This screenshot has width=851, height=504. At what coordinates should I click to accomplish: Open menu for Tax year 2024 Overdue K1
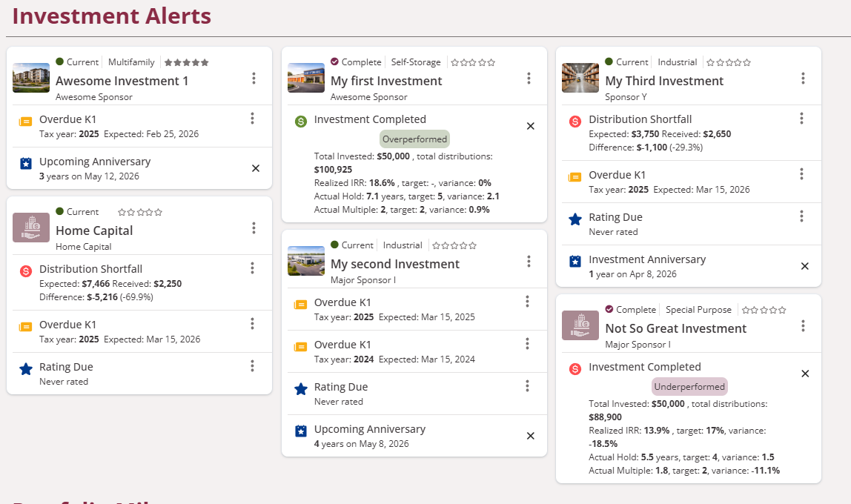point(527,344)
